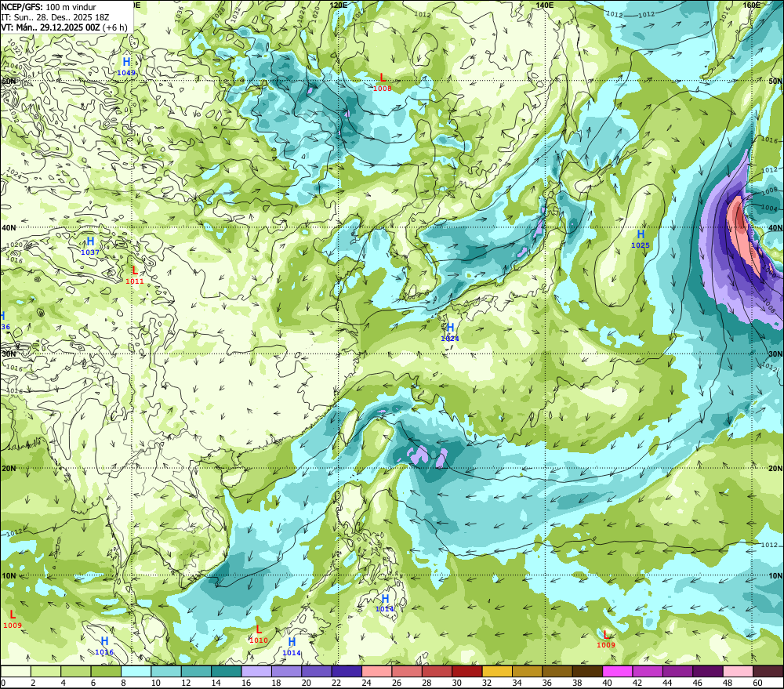Click the 120E longitude label
784x689 pixels.
click(x=339, y=5)
